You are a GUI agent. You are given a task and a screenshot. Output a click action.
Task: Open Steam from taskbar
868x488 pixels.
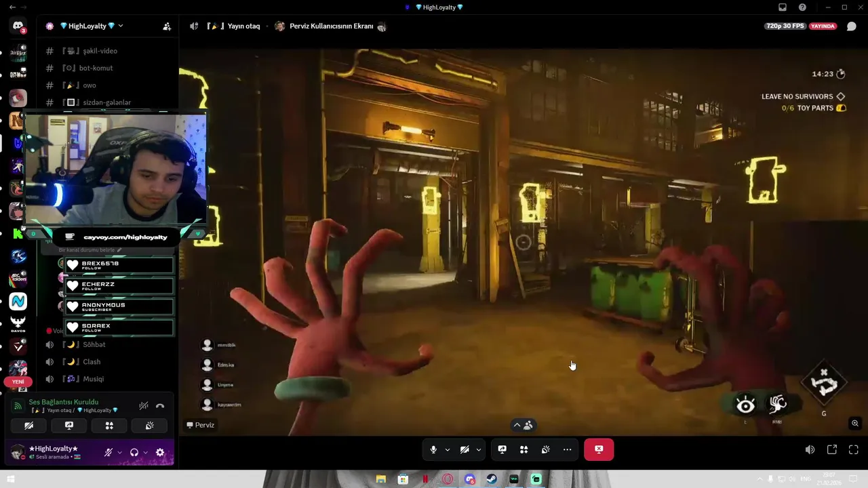tap(492, 479)
